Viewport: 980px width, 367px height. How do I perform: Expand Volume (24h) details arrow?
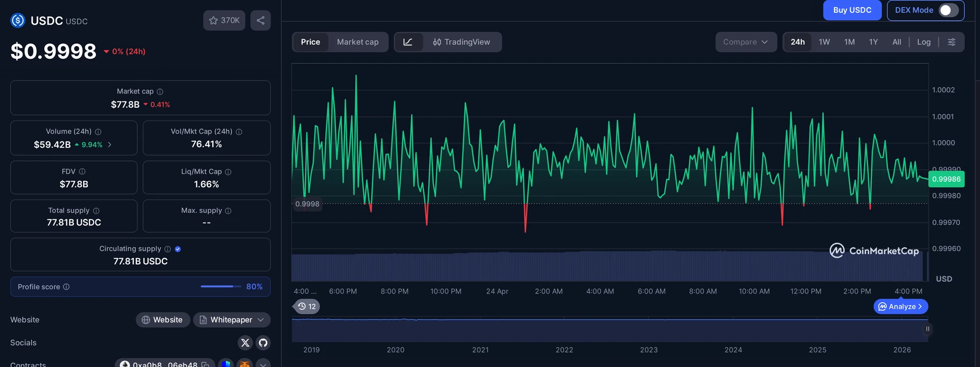click(110, 144)
